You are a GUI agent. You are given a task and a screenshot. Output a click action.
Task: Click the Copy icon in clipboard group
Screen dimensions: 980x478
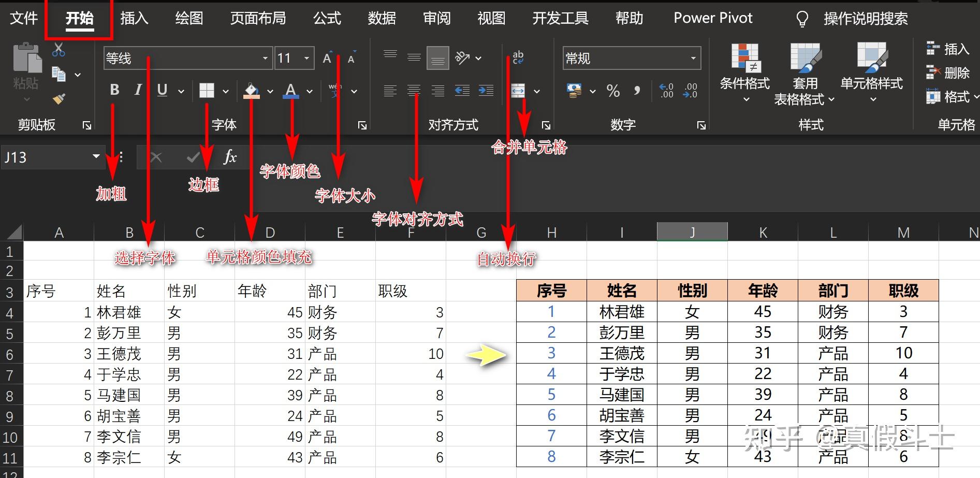(x=58, y=74)
